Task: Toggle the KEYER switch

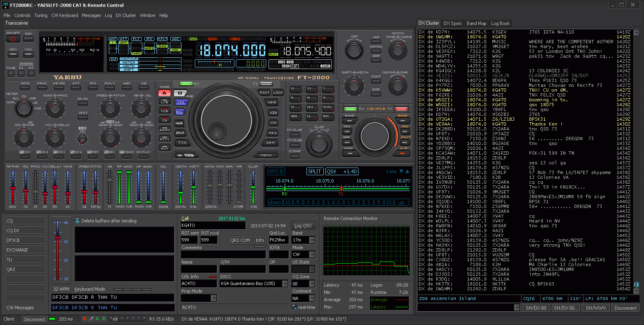Action: (59, 88)
